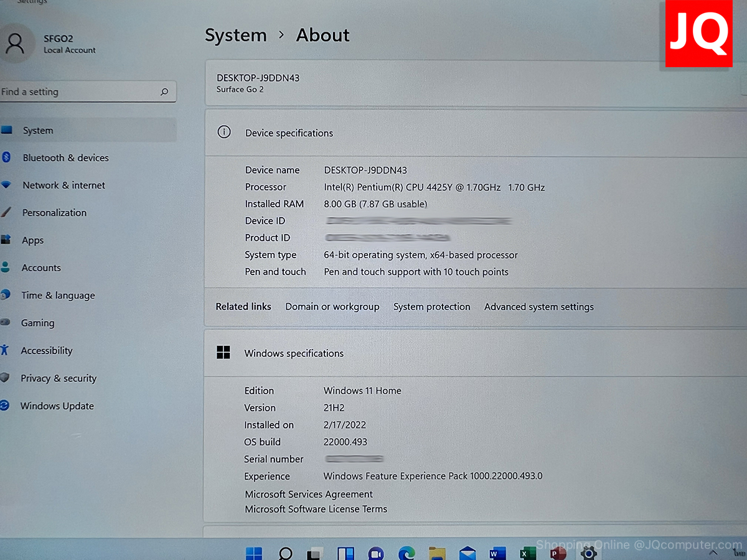Click the Accessibility person icon
The width and height of the screenshot is (747, 560).
pos(5,350)
